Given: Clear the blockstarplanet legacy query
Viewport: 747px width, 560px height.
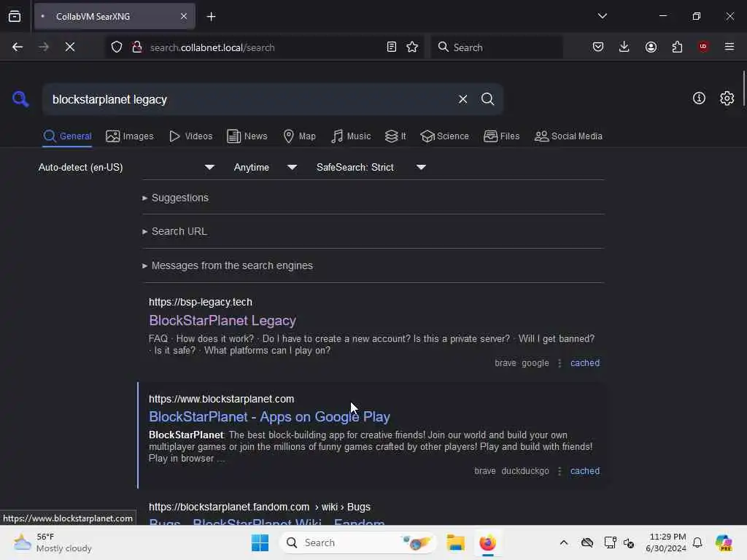Looking at the screenshot, I should (462, 99).
